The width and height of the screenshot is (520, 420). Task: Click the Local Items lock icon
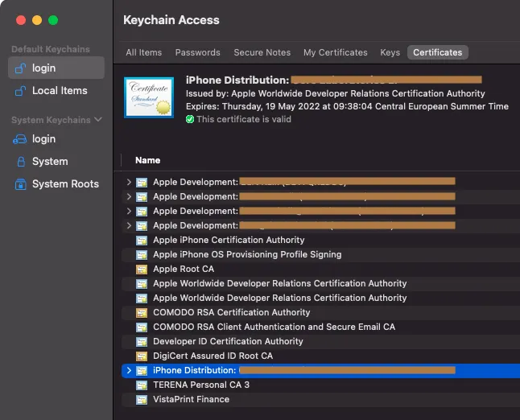(20, 91)
